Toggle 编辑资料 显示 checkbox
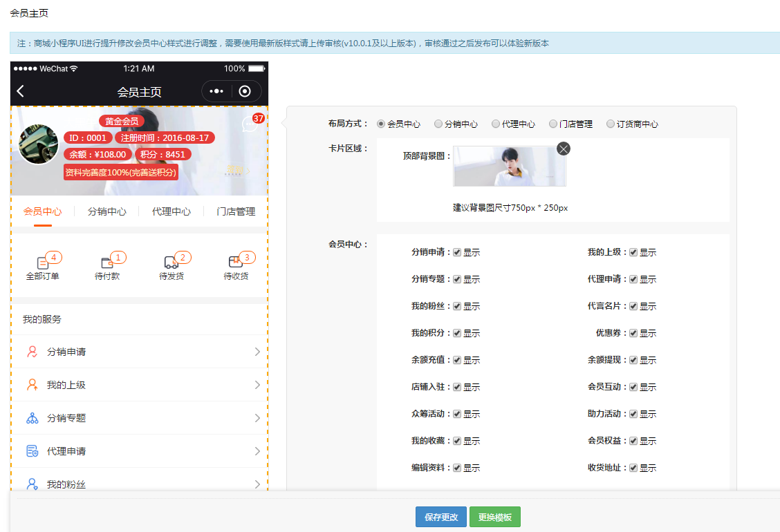The height and width of the screenshot is (532, 780). click(x=457, y=468)
